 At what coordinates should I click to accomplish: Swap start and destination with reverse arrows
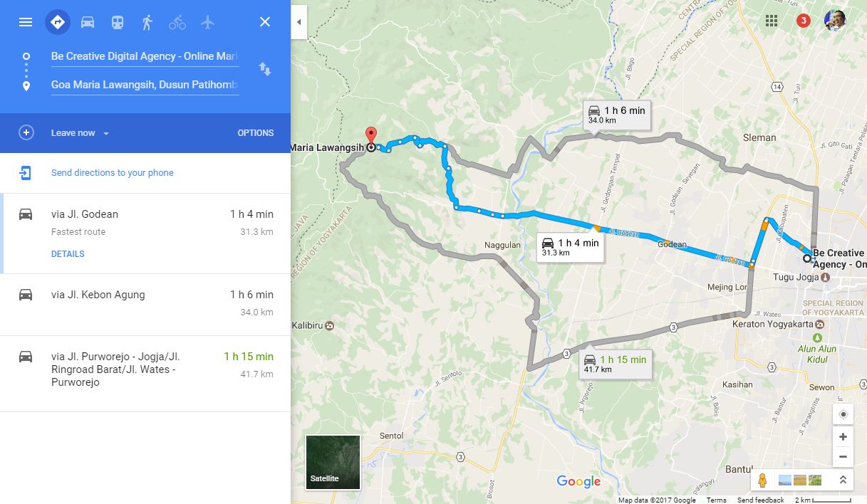coord(264,69)
